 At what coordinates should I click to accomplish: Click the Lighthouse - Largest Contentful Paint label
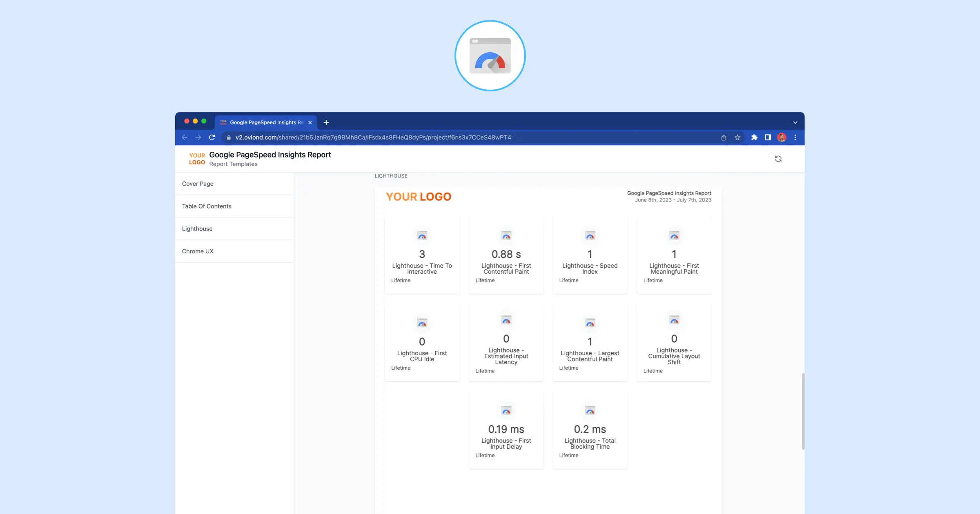point(590,356)
